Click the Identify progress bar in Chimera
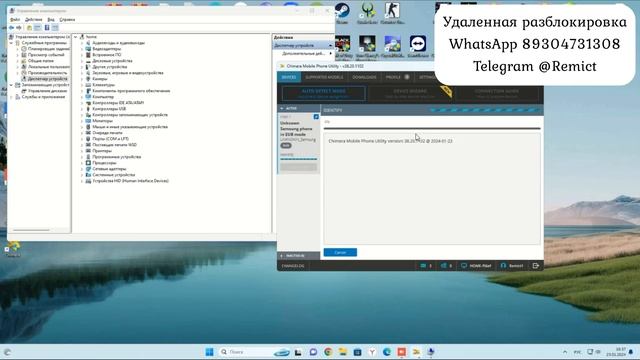The width and height of the screenshot is (640, 360). point(485,110)
